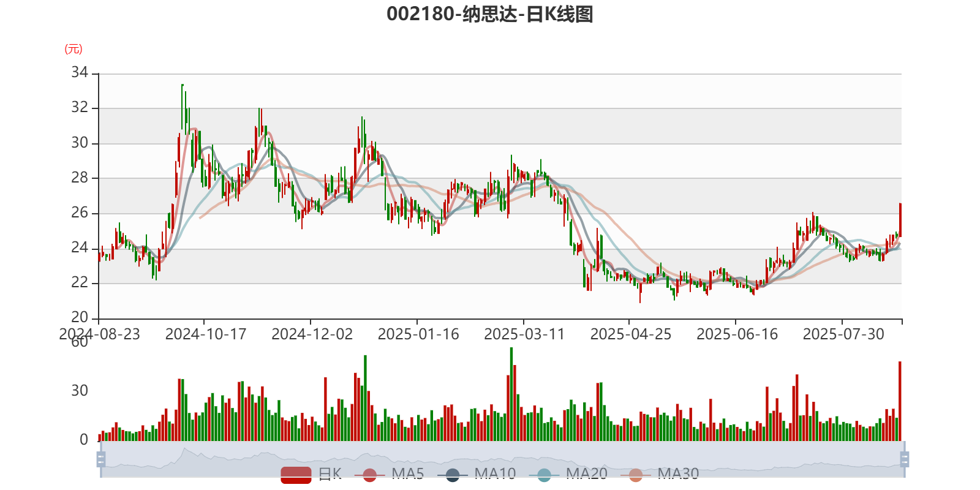Toggle the MA10 legend marker
This screenshot has width=980, height=490.
(x=453, y=475)
